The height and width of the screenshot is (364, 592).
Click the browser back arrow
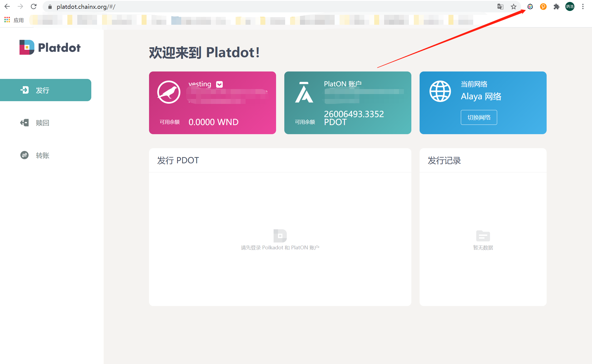pos(7,7)
